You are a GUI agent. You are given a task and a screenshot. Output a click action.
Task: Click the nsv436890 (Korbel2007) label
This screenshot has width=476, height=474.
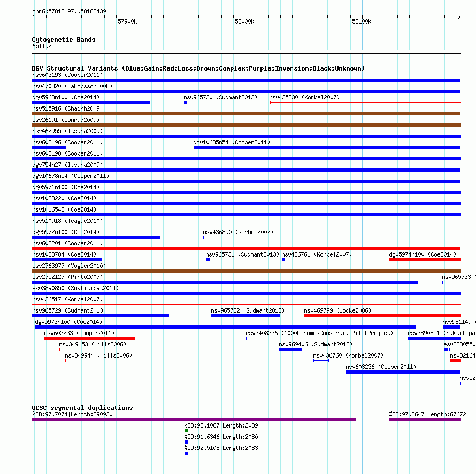point(238,232)
